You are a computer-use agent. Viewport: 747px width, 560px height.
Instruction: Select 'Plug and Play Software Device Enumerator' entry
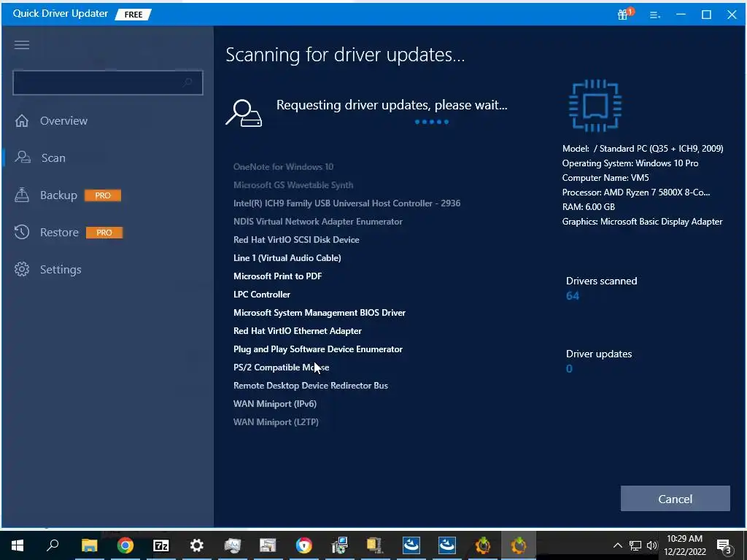pos(318,349)
